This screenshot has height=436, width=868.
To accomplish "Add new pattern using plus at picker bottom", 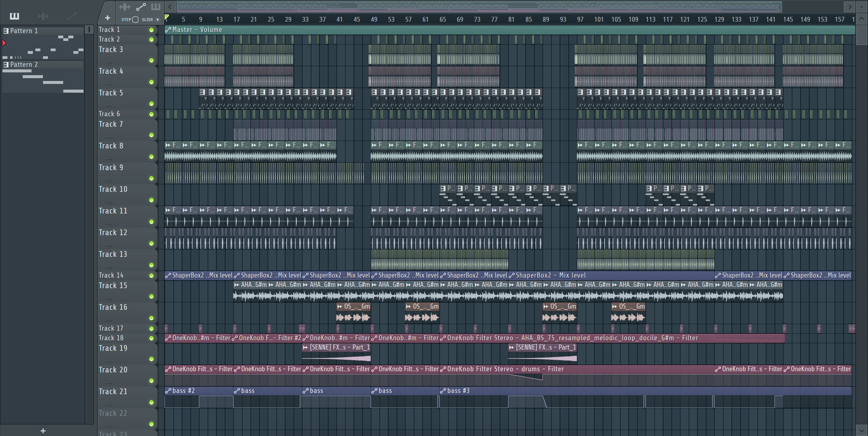I will pos(43,431).
